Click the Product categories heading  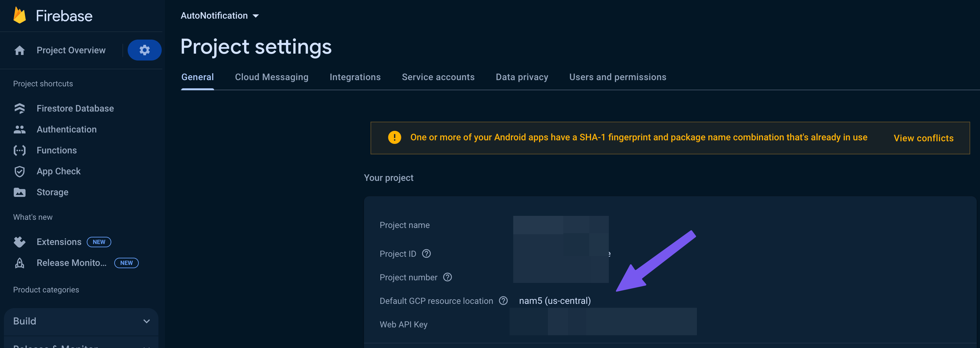click(x=46, y=290)
